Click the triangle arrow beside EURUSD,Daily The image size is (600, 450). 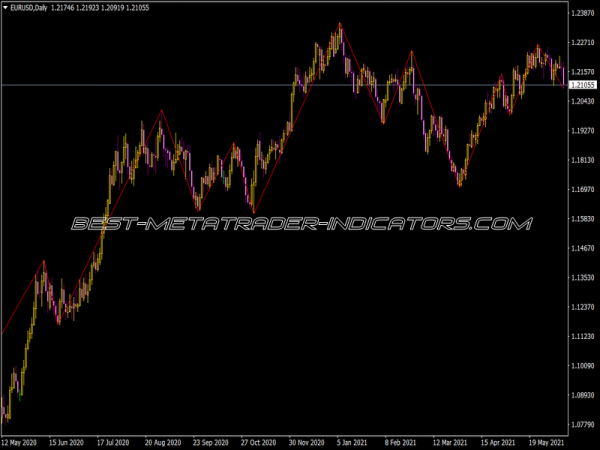click(x=5, y=7)
